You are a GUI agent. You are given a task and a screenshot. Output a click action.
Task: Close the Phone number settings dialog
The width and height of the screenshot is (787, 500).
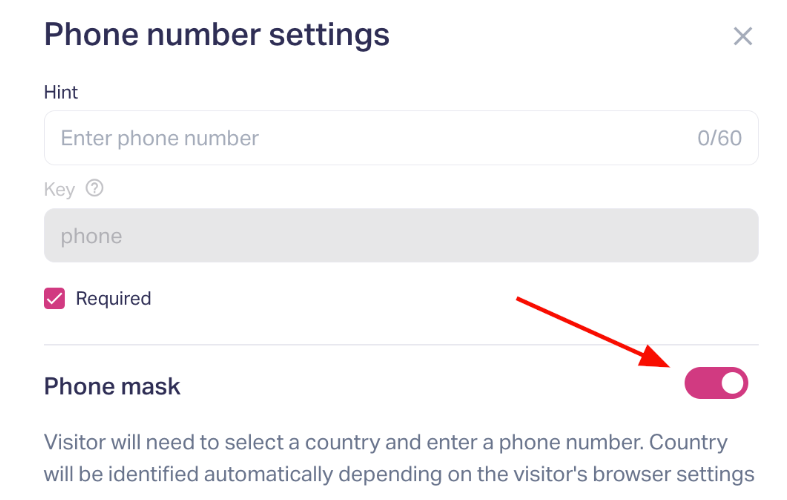(742, 37)
